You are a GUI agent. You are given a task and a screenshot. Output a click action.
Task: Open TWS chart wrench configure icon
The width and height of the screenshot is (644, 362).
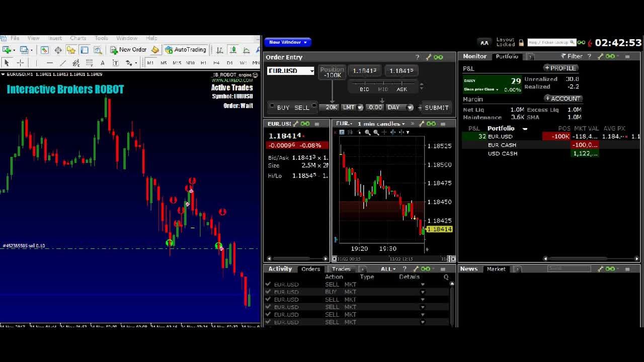[x=422, y=124]
